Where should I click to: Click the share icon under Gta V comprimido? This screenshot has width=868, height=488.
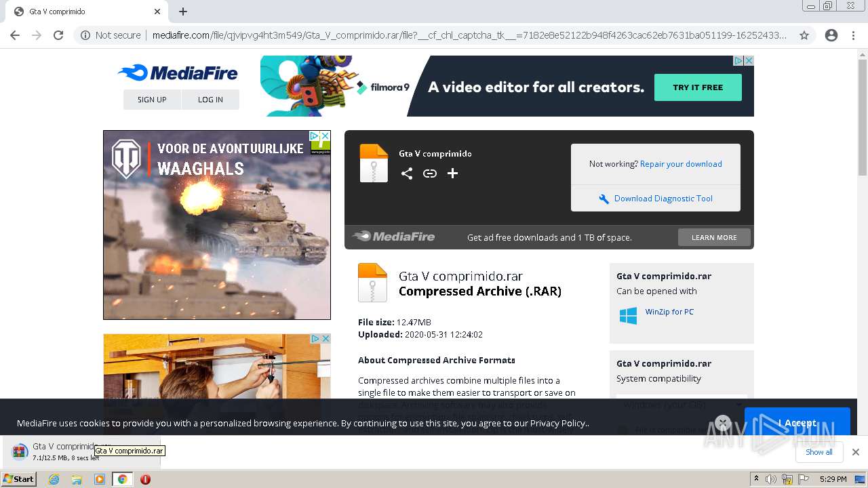407,174
